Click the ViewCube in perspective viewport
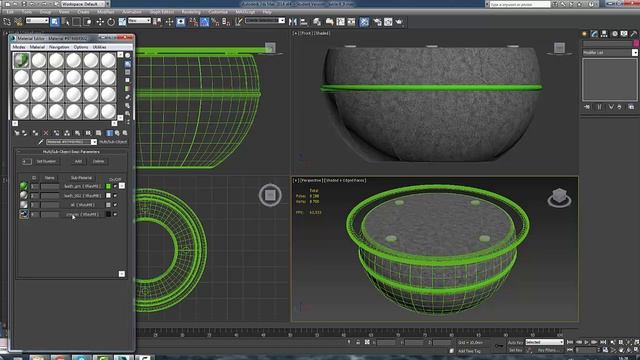The width and height of the screenshot is (640, 360). pos(559,198)
